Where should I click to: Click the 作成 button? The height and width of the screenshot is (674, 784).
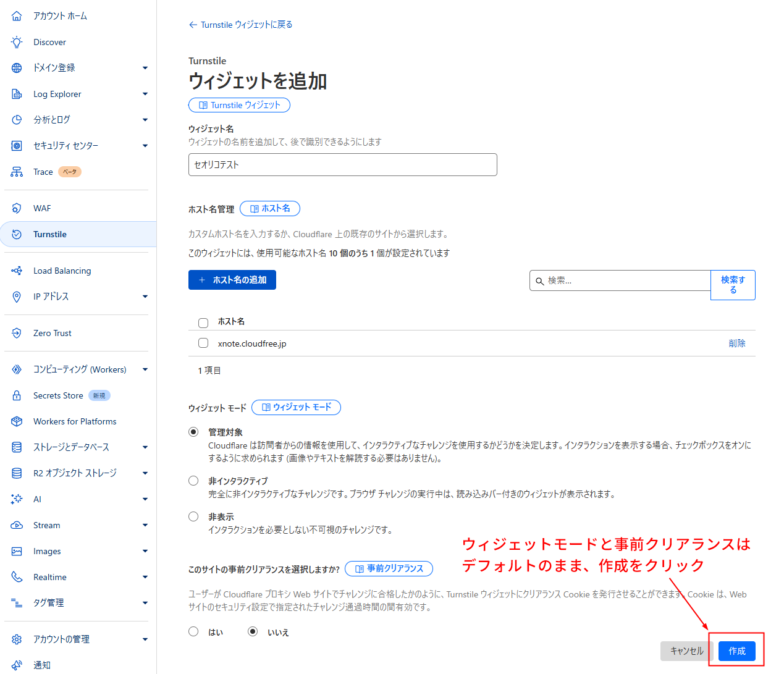point(737,651)
